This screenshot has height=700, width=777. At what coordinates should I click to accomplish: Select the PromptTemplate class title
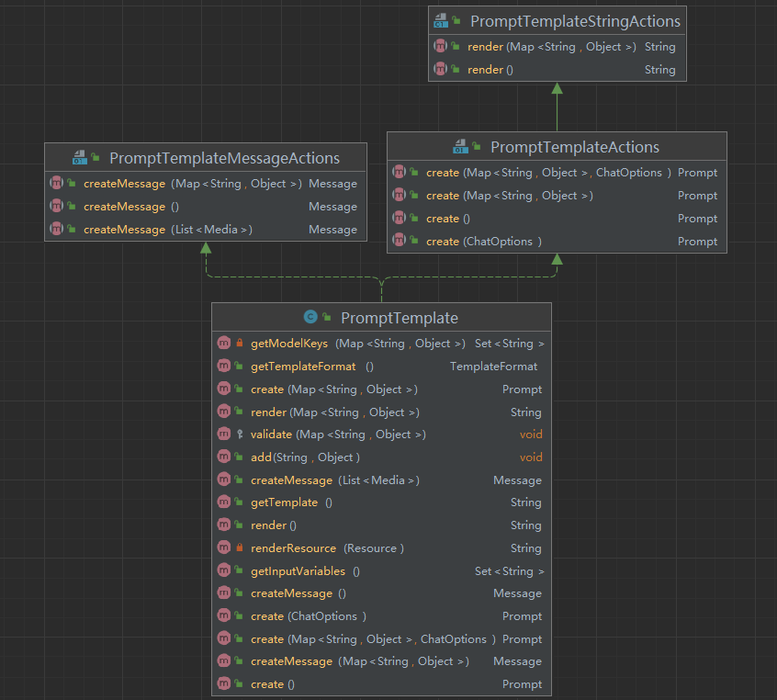[x=400, y=318]
